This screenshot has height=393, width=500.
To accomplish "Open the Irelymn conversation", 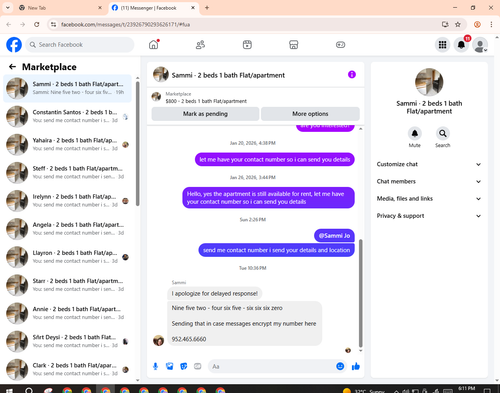I will [67, 201].
